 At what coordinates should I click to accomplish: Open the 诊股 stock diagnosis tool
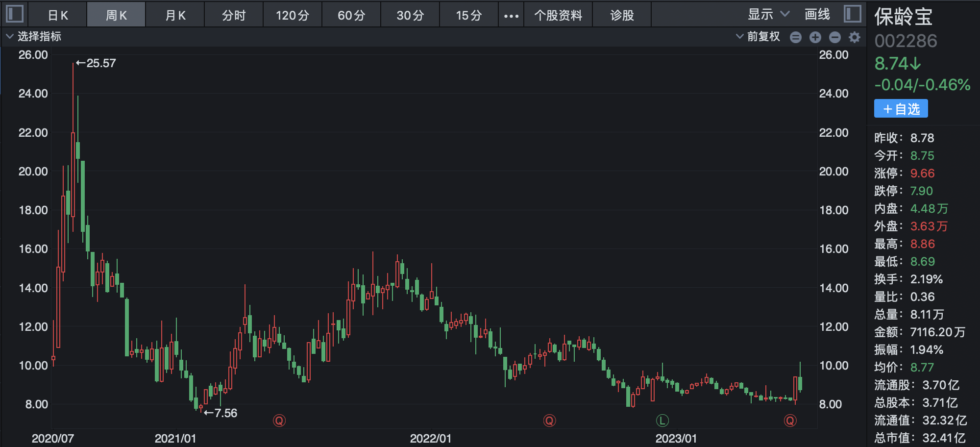[x=622, y=14]
